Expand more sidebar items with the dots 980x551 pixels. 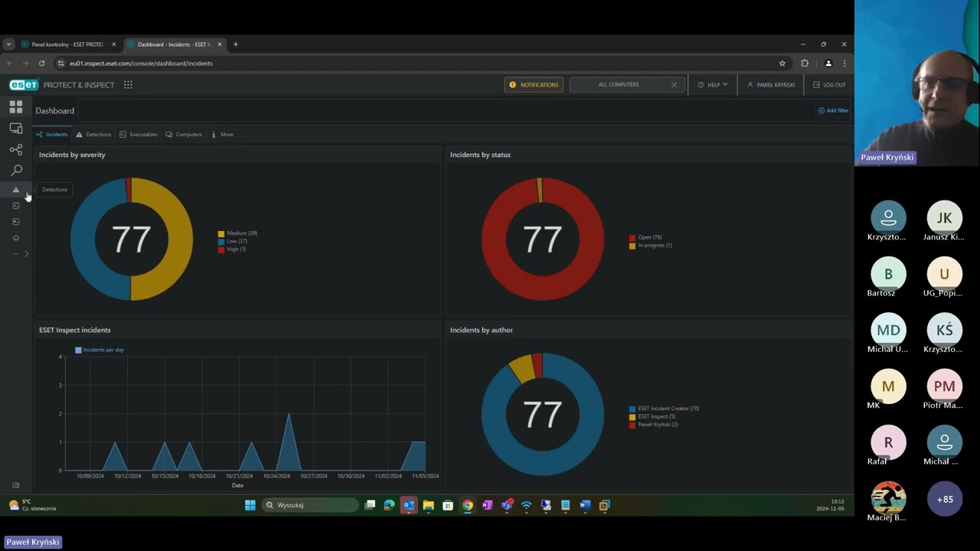[x=16, y=253]
